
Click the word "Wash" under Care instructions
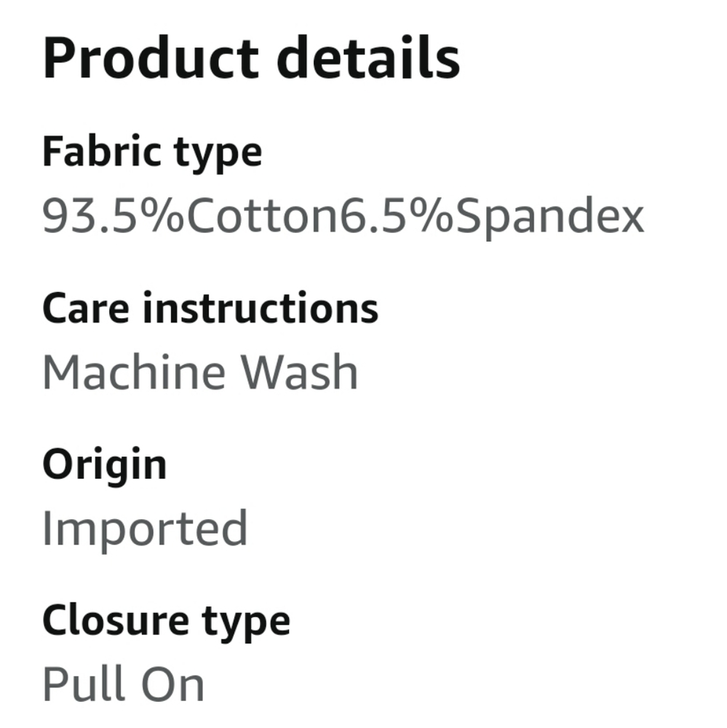(299, 372)
